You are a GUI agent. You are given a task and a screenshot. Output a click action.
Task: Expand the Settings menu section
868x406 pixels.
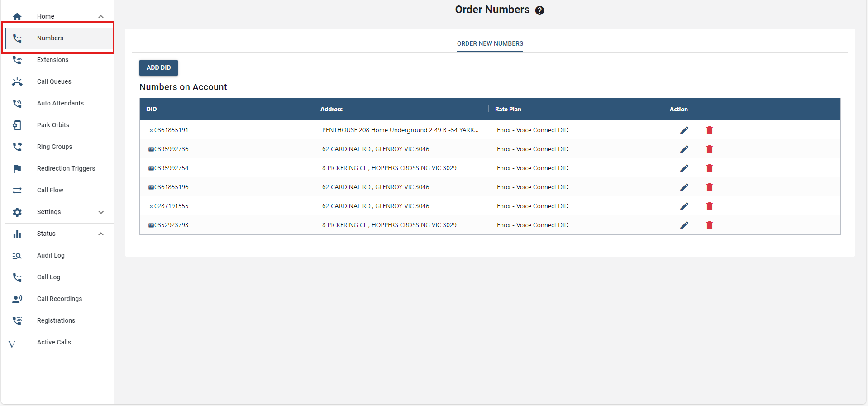pos(101,212)
